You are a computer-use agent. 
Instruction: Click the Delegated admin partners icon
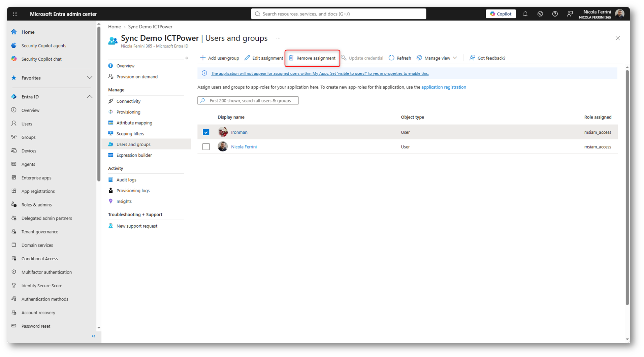click(14, 218)
